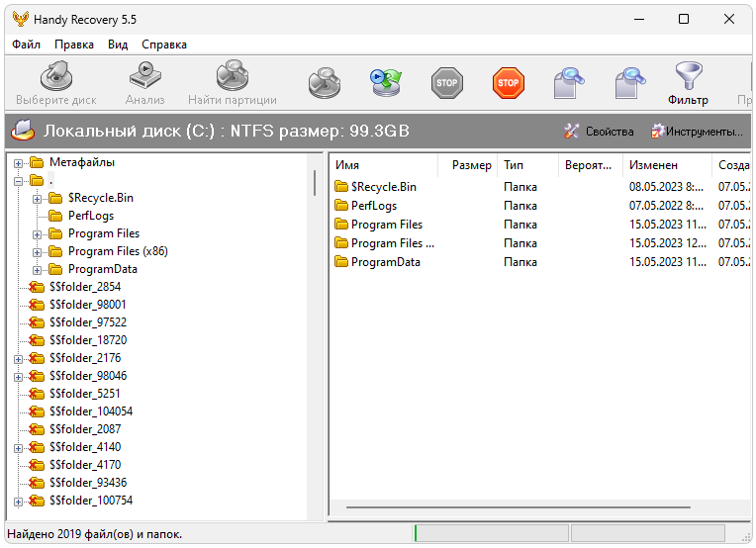Click the Папка type cell in ProgramData row

pyautogui.click(x=520, y=262)
